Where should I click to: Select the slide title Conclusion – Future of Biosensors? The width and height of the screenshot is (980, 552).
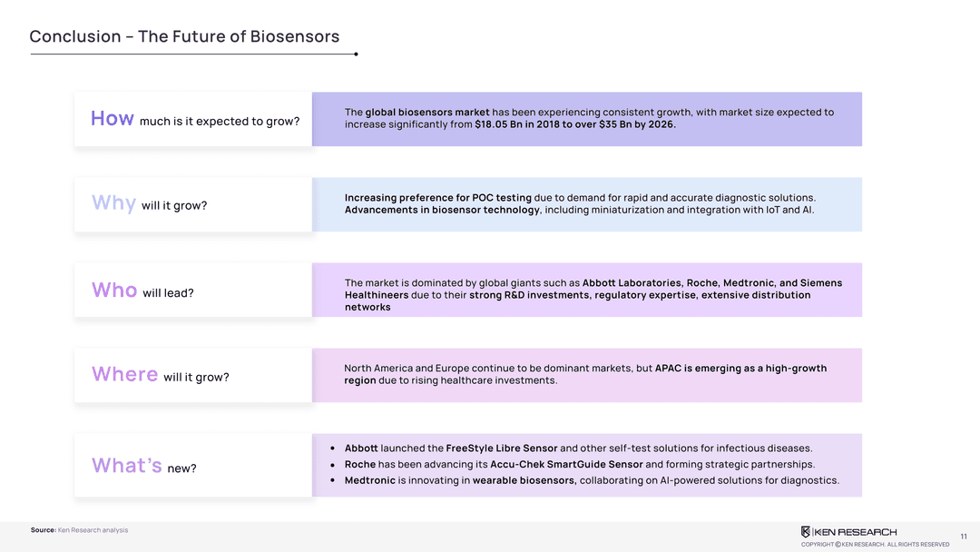pos(184,36)
